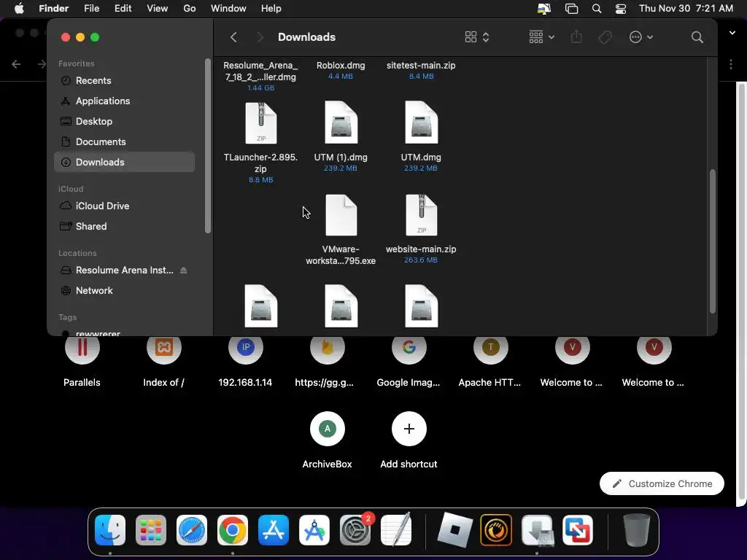Open Chrome three-dot menu
Viewport: 747px width, 560px height.
click(x=731, y=64)
